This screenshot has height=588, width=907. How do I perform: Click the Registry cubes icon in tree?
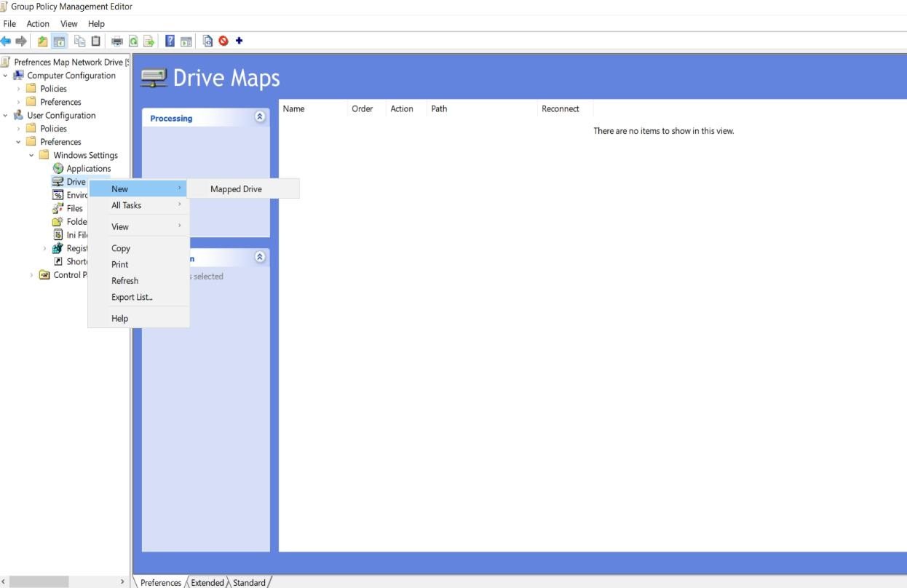(x=58, y=248)
